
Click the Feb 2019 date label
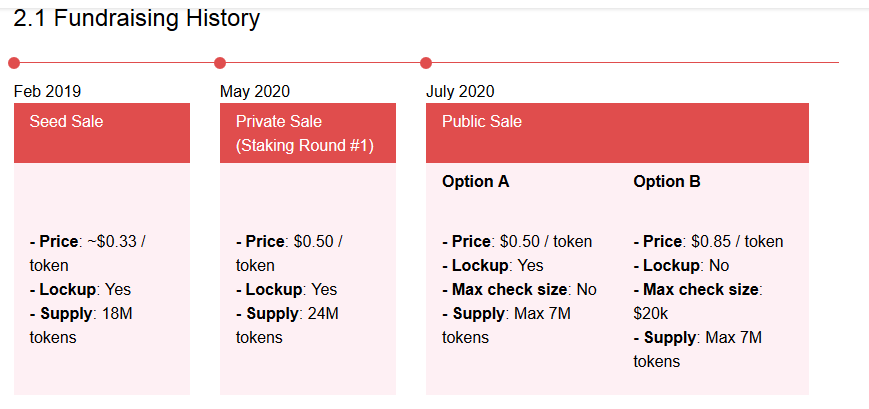[47, 91]
